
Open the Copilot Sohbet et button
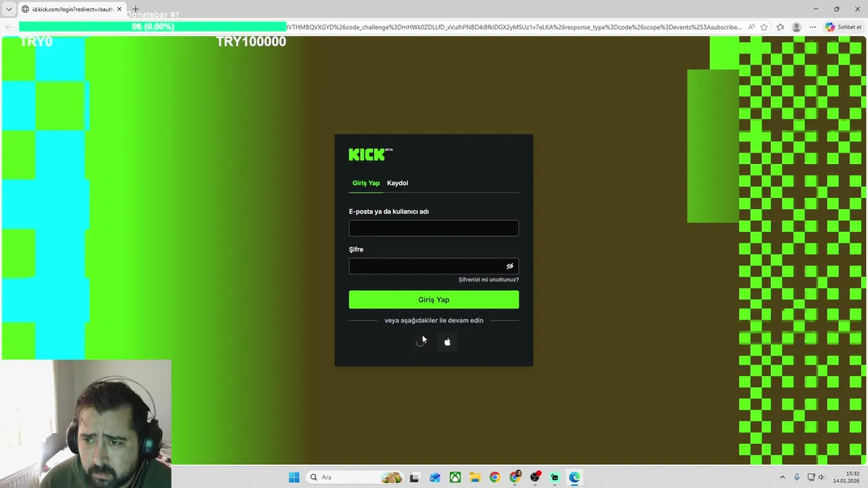pos(844,27)
